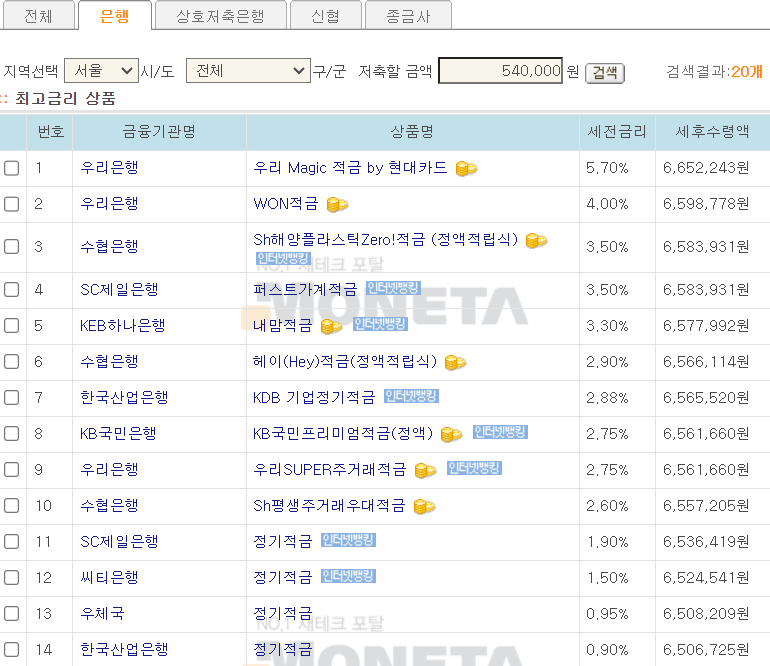Click the 세전금리 column header
Screen dimensions: 770x666
617,132
